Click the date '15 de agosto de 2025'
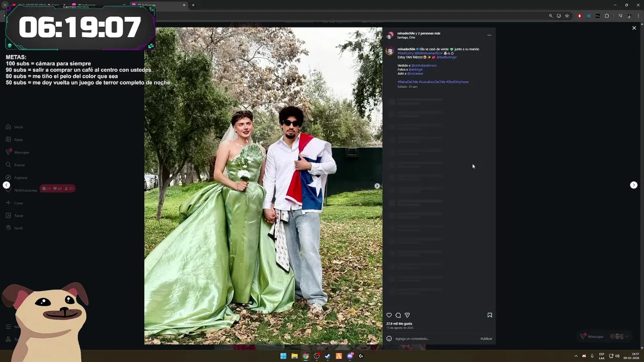The width and height of the screenshot is (644, 362). (x=399, y=328)
